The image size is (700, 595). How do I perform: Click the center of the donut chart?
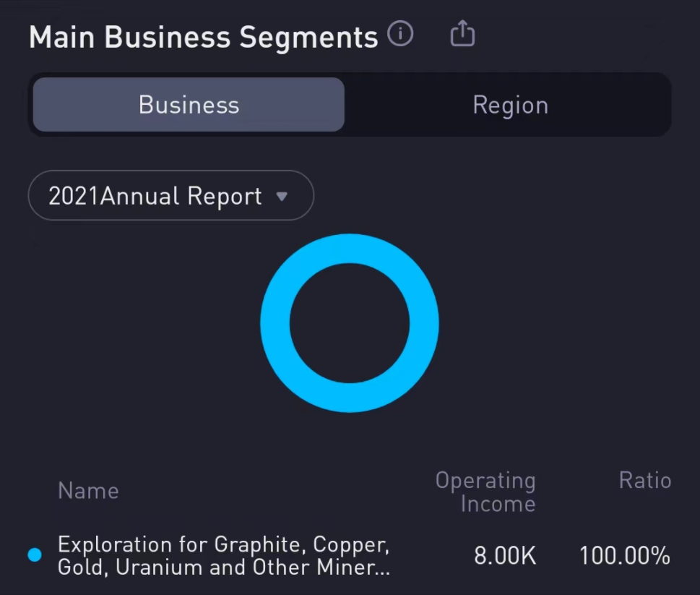(x=350, y=323)
